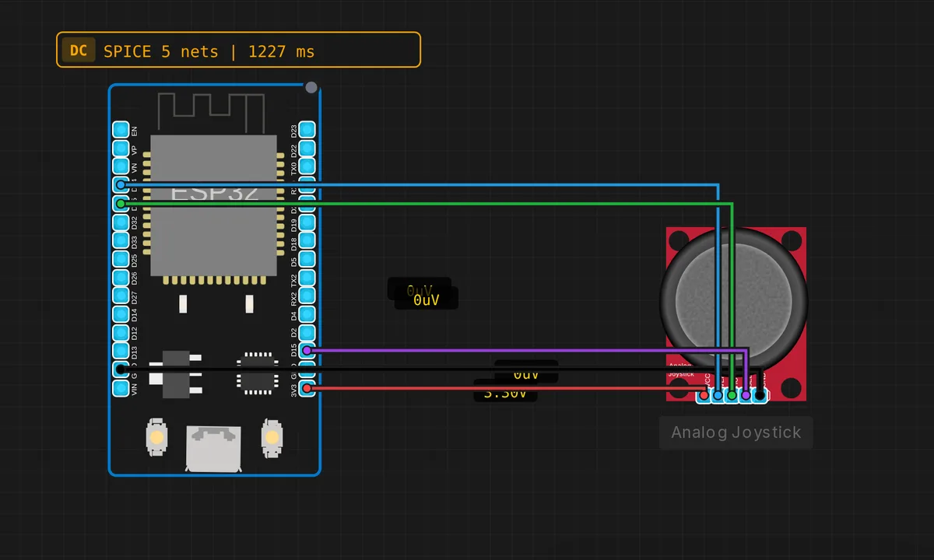This screenshot has height=560, width=934.
Task: Select the ESP32 D4 pin
Action: [x=307, y=315]
